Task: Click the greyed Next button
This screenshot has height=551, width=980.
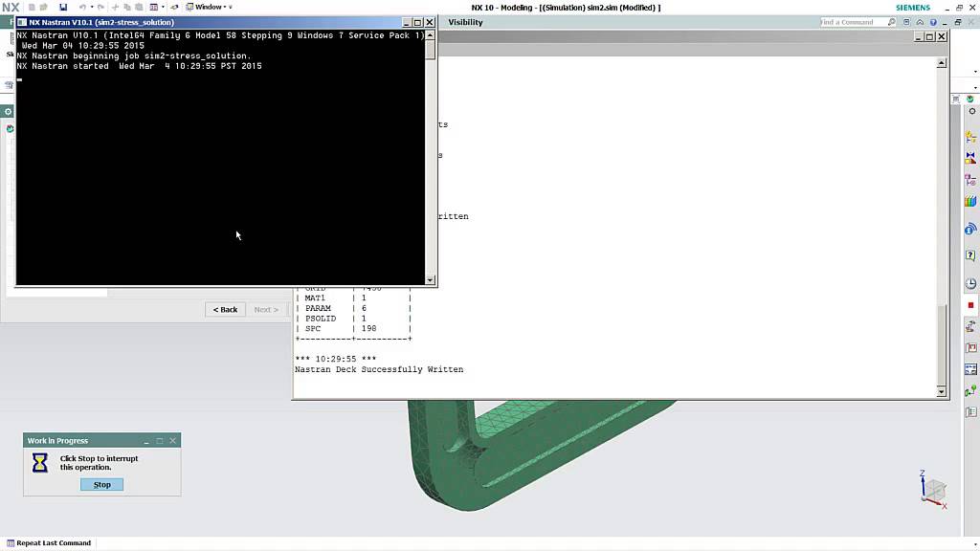Action: tap(266, 309)
